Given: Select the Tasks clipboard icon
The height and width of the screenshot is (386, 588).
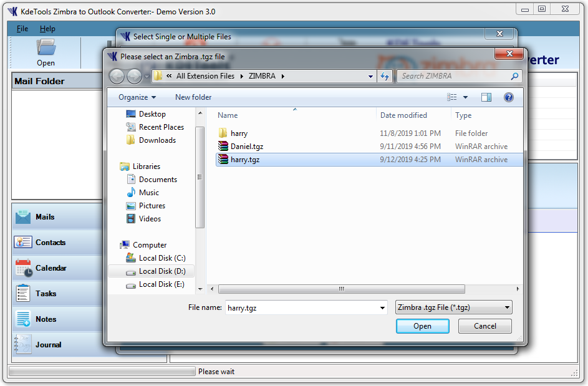Looking at the screenshot, I should click(x=23, y=294).
